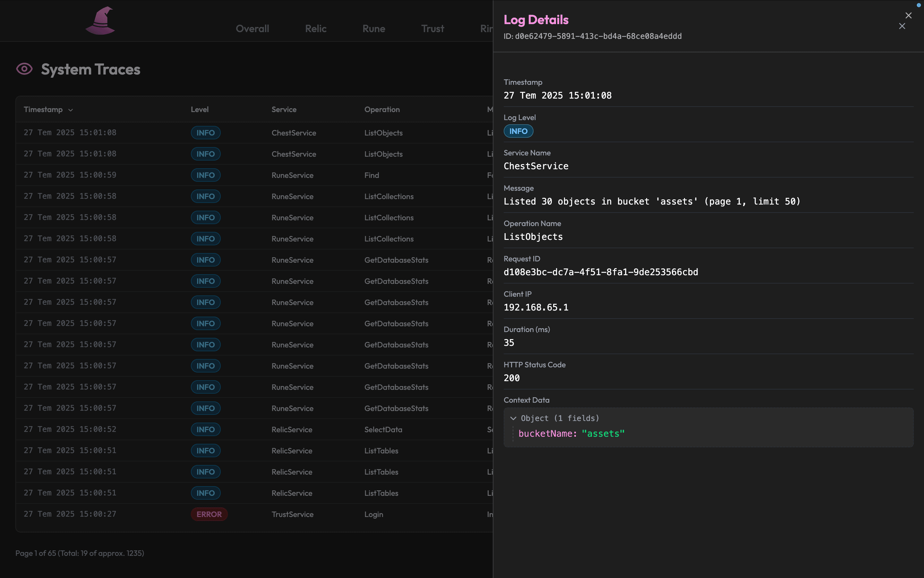Image resolution: width=924 pixels, height=578 pixels.
Task: Click the Log Details title
Action: [536, 20]
